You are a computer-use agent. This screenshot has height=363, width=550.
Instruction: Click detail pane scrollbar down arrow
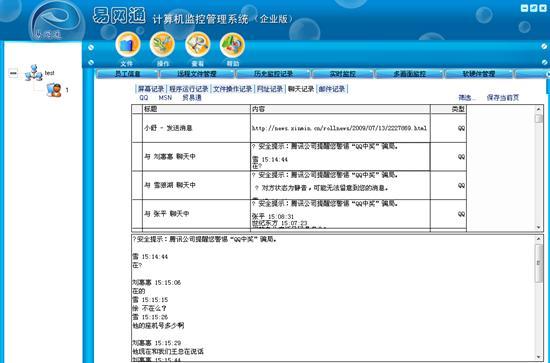pos(539,357)
